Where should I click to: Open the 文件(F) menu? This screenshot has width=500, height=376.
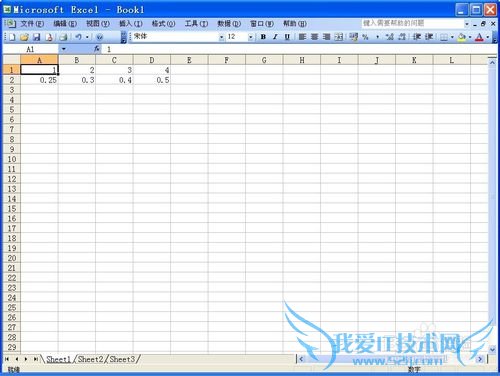pos(32,23)
